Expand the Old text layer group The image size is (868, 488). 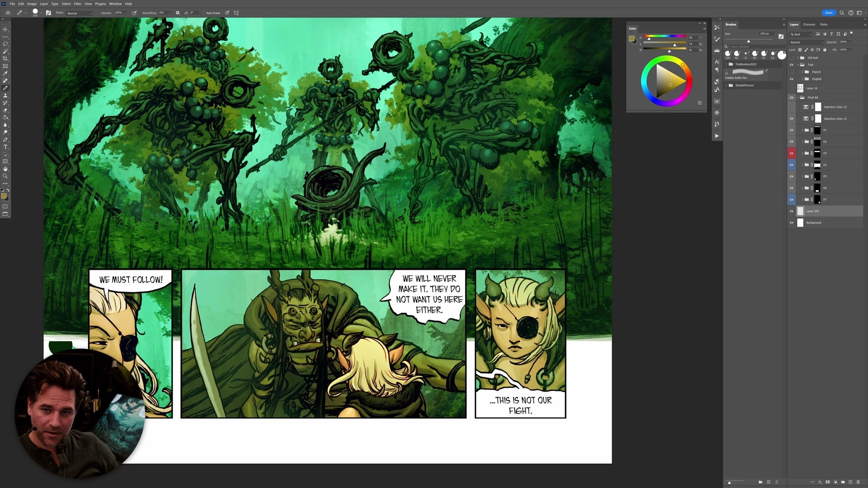[x=798, y=58]
